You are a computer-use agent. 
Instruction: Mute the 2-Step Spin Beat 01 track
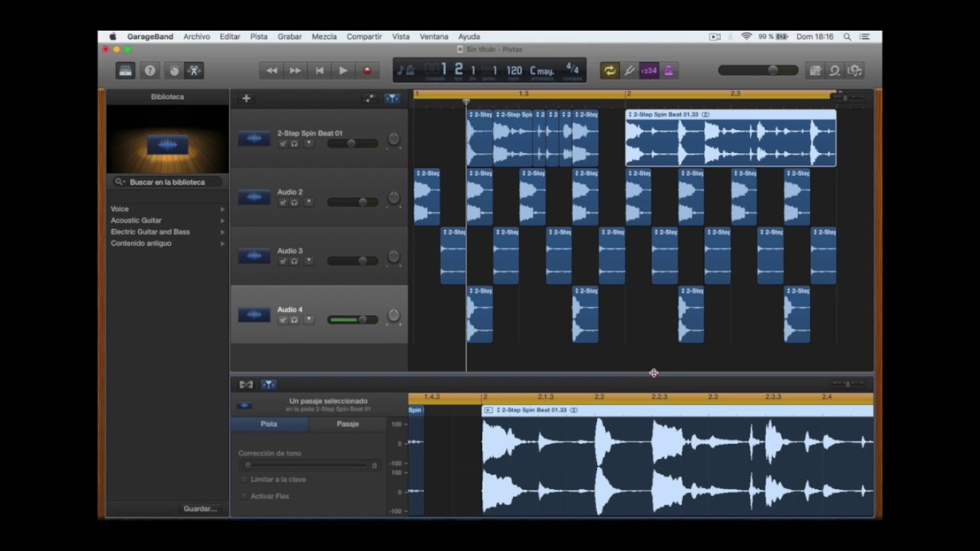point(283,144)
